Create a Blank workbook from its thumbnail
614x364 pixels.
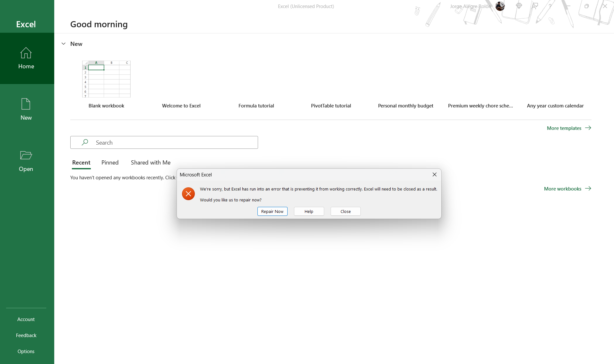pyautogui.click(x=106, y=79)
